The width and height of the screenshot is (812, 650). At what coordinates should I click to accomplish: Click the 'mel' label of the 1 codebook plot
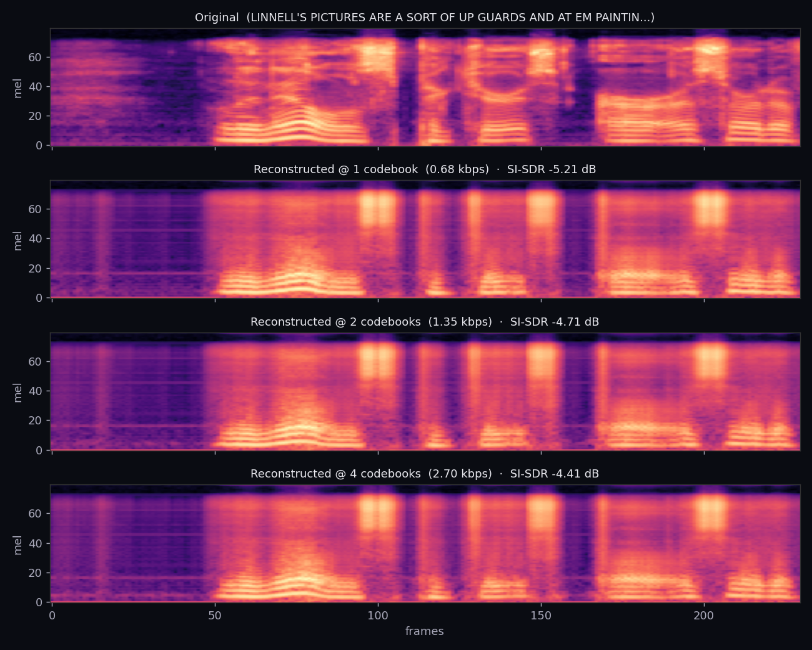(x=17, y=240)
